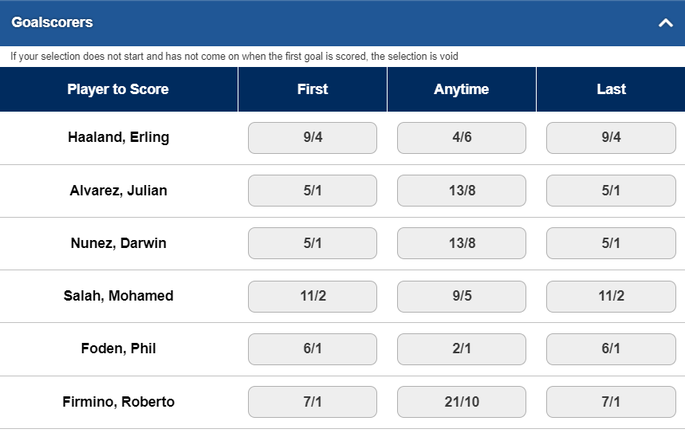
Task: Add Nunez anytime scorer 13/8 to betslip
Action: tap(461, 243)
